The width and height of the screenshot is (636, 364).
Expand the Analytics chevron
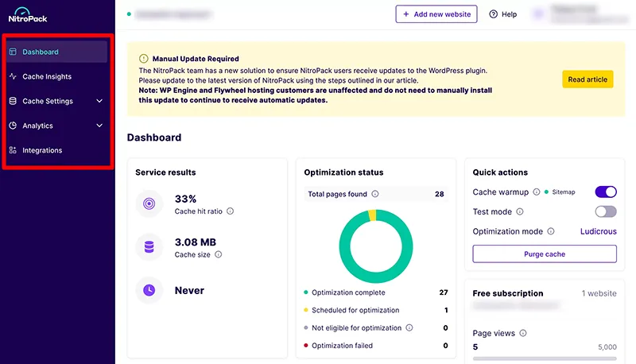coord(99,126)
